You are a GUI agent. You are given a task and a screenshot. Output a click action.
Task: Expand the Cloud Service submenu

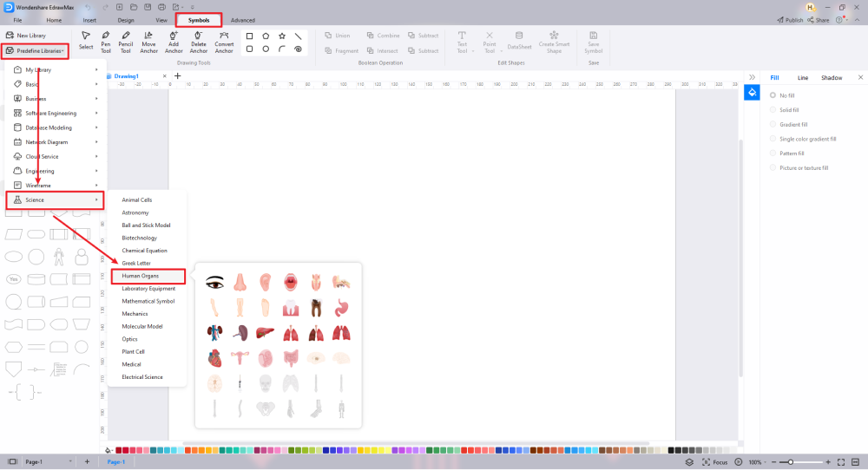pos(55,156)
